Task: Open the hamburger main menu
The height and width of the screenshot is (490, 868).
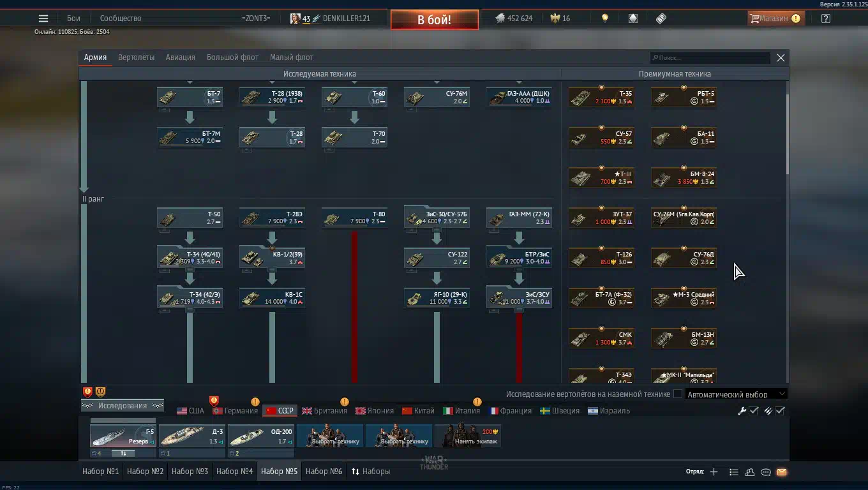Action: (x=43, y=19)
